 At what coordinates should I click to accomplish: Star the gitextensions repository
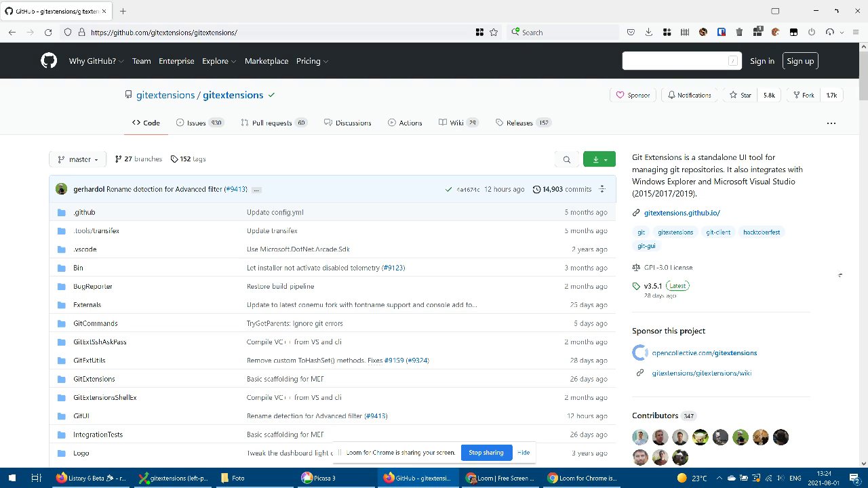click(x=741, y=96)
